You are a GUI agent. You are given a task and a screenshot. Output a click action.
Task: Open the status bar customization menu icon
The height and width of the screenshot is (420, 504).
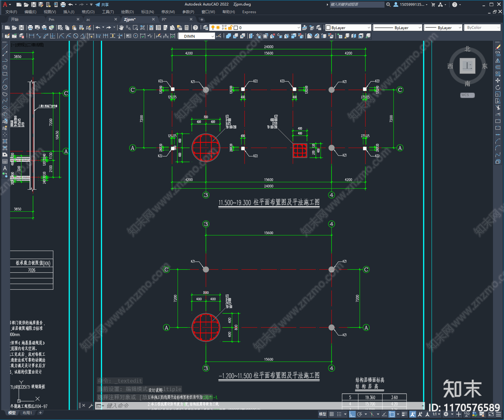[498, 414]
